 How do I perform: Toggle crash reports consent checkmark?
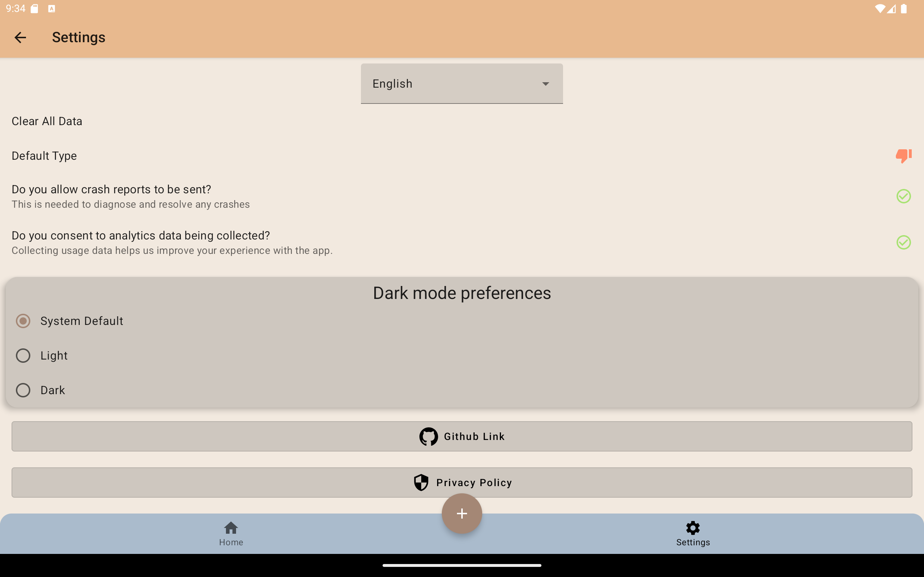point(903,196)
